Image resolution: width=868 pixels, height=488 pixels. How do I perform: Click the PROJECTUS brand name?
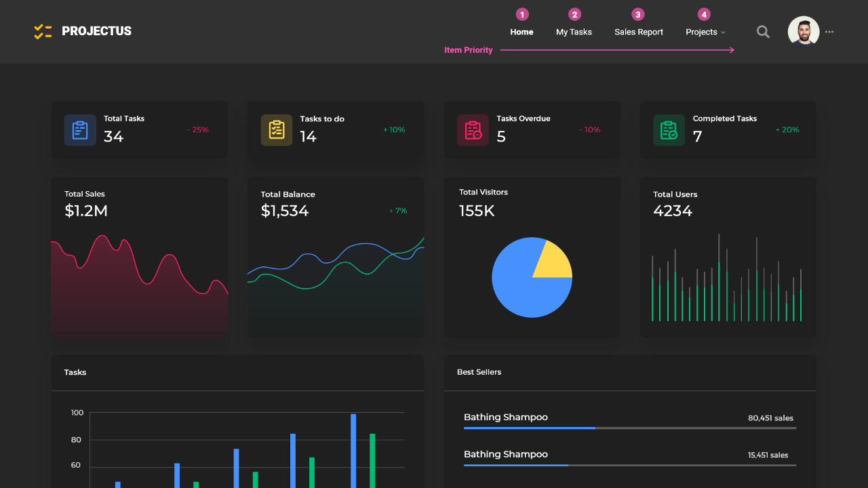point(96,31)
